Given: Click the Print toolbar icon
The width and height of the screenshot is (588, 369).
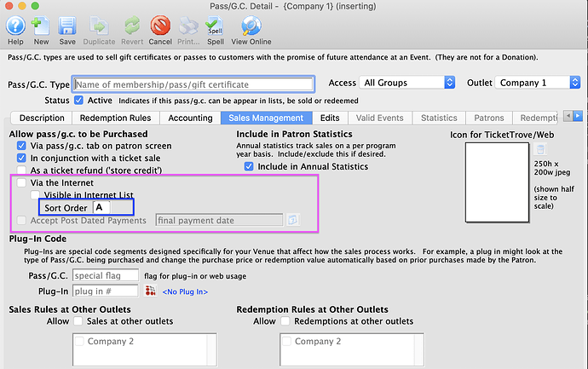Looking at the screenshot, I should (188, 26).
